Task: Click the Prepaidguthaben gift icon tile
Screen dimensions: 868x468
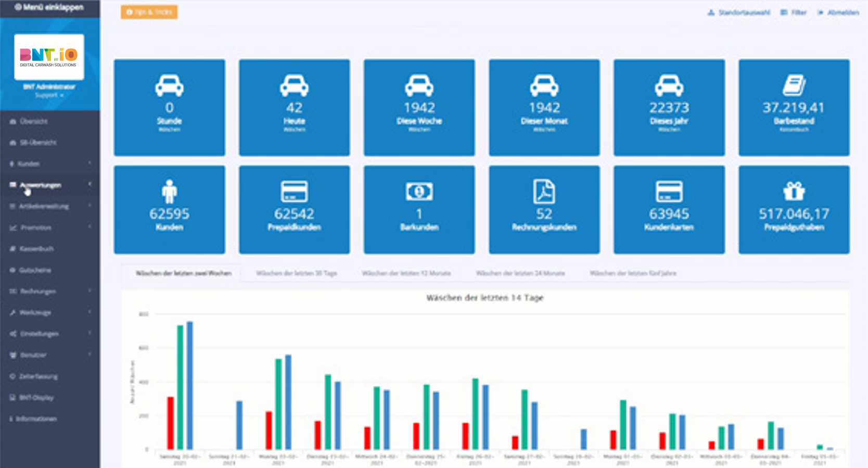Action: (794, 210)
